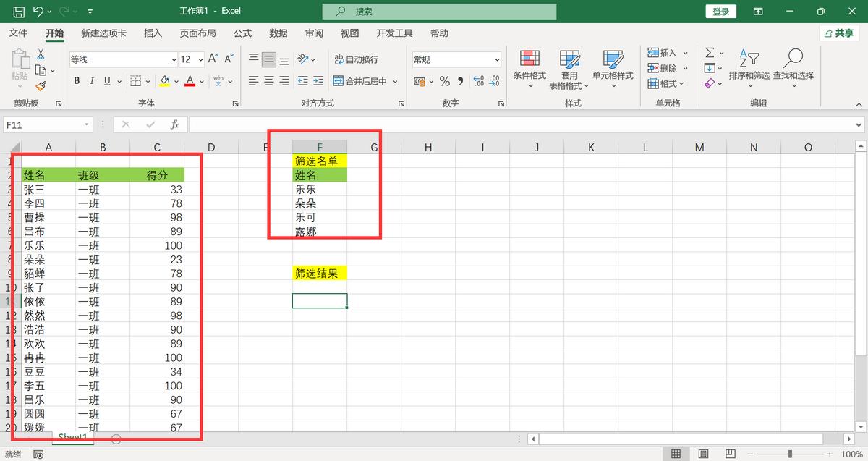The height and width of the screenshot is (461, 868).
Task: Open the 公式 ribbon tab
Action: pos(242,33)
